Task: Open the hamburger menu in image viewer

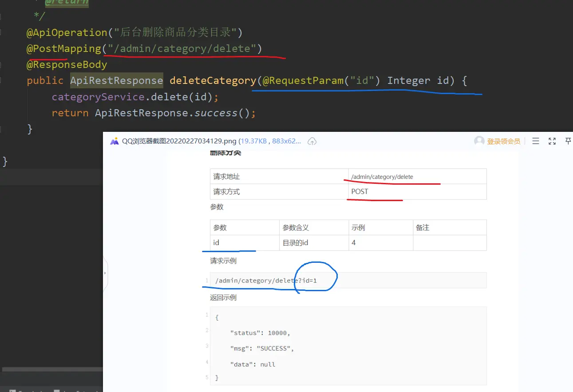Action: pyautogui.click(x=536, y=141)
